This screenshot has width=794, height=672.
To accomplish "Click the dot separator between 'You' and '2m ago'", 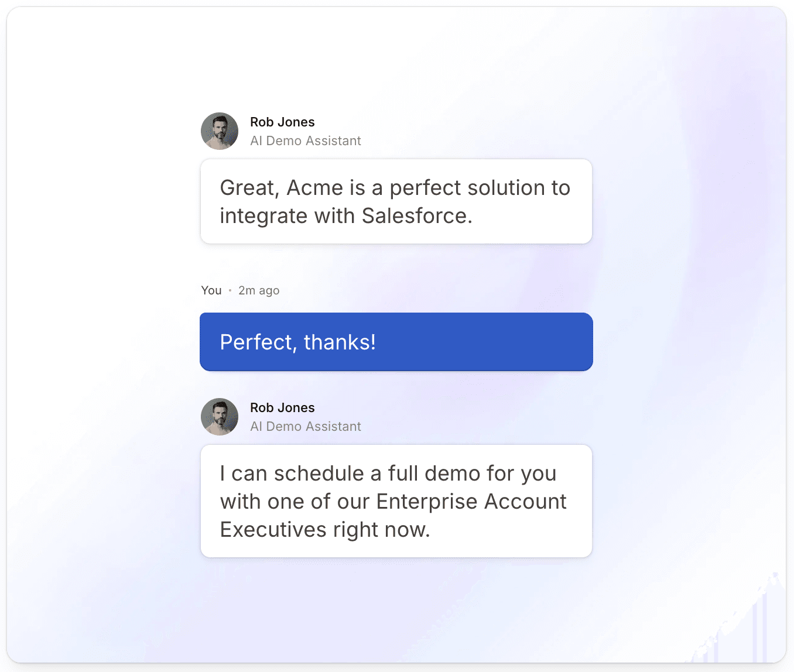I will click(229, 290).
